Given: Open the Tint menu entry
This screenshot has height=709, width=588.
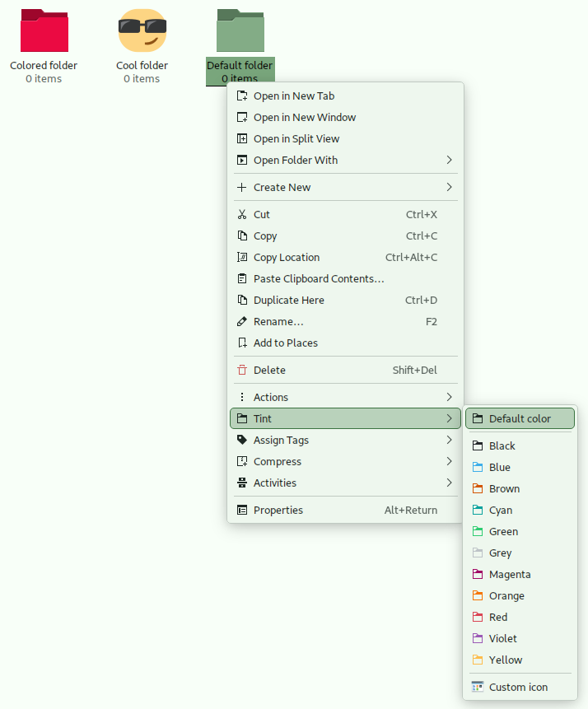Looking at the screenshot, I should pos(346,418).
